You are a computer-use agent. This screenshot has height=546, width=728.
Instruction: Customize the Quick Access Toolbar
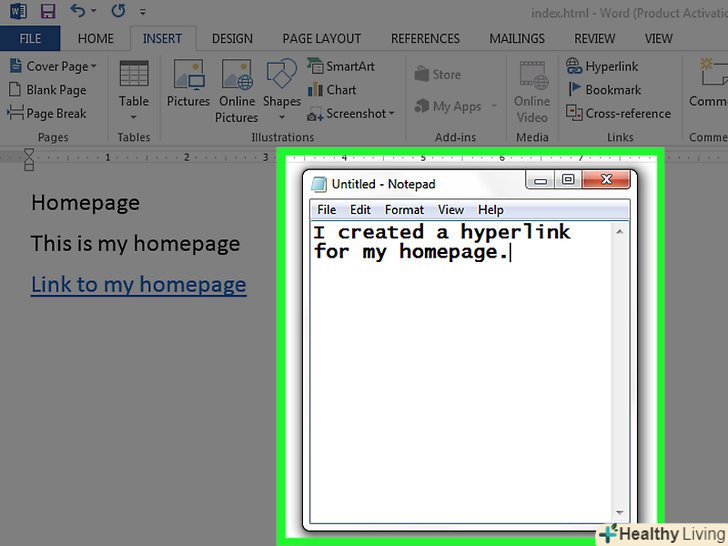point(143,12)
